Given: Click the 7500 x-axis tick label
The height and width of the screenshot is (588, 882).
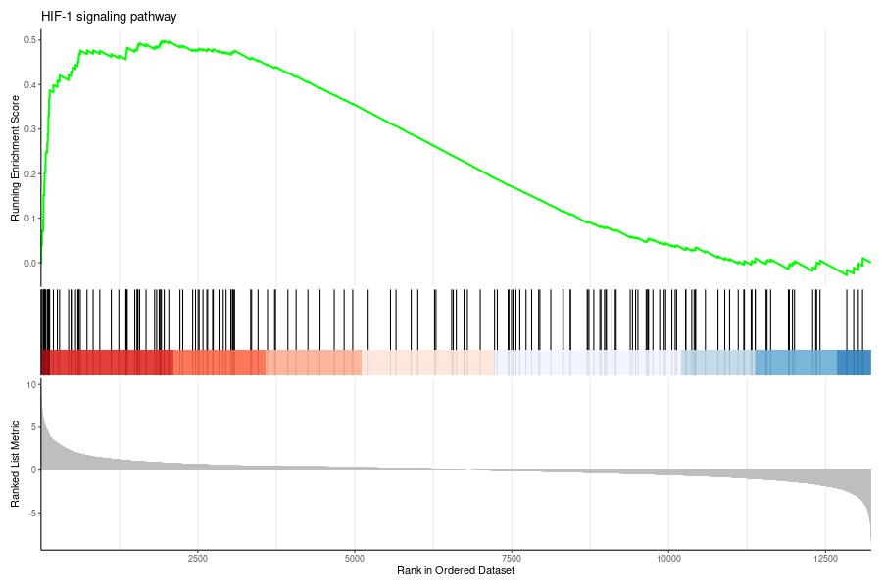Looking at the screenshot, I should point(512,559).
